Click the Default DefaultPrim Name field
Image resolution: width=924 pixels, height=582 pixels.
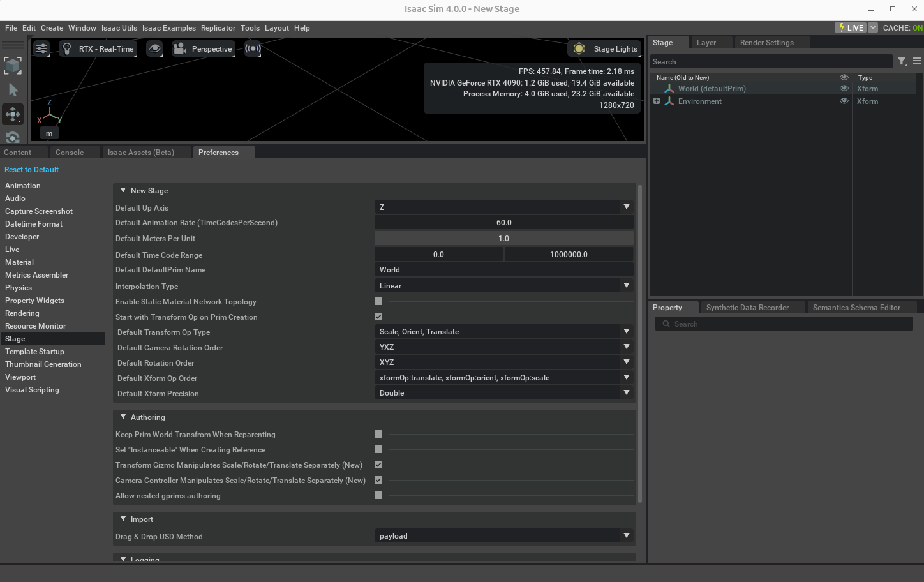point(504,270)
